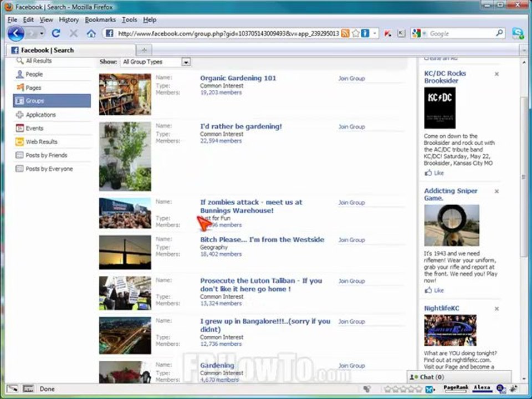This screenshot has width=532, height=399.
Task: Open the NightlifeKC ad title
Action: point(442,309)
